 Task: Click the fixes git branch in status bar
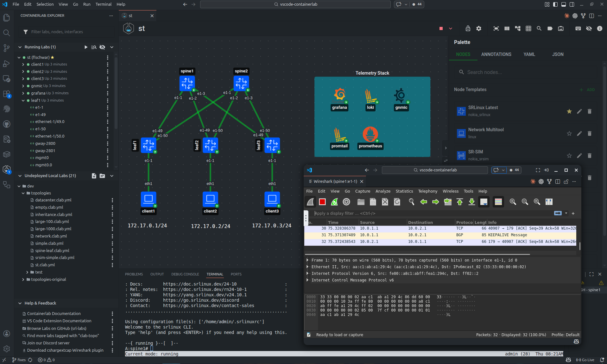coord(19,360)
